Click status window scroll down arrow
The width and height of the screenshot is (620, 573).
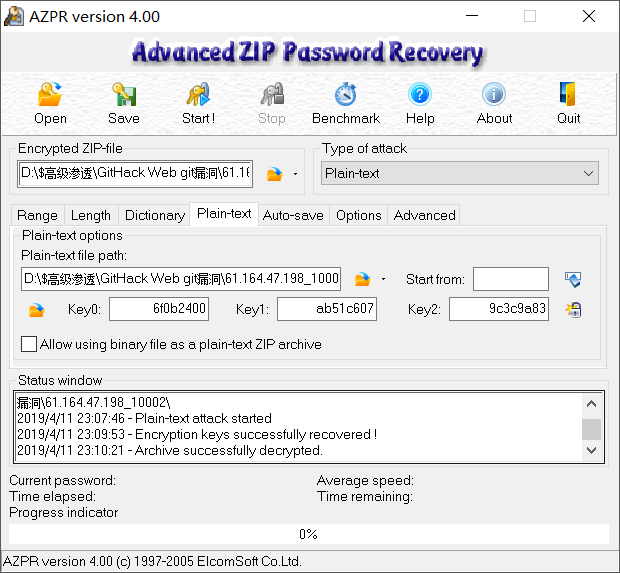point(591,450)
